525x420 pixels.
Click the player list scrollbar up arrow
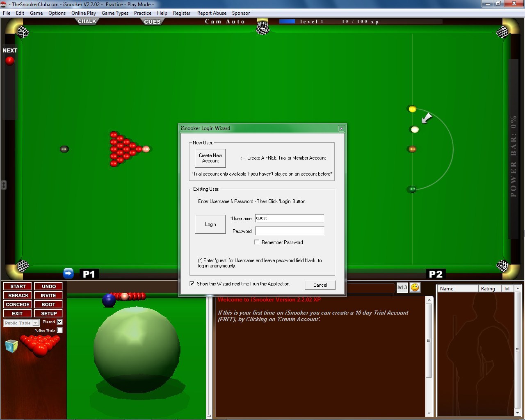pyautogui.click(x=518, y=288)
